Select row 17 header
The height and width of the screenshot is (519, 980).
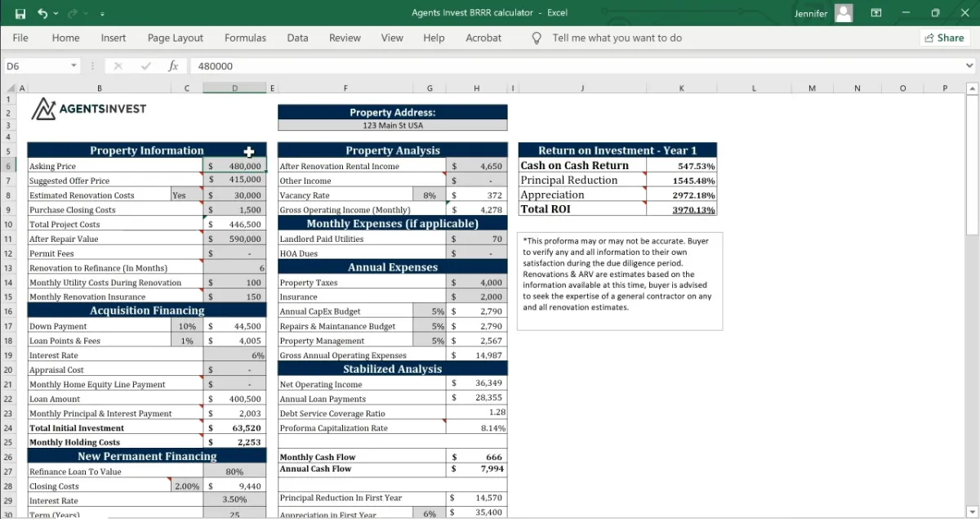pyautogui.click(x=8, y=326)
